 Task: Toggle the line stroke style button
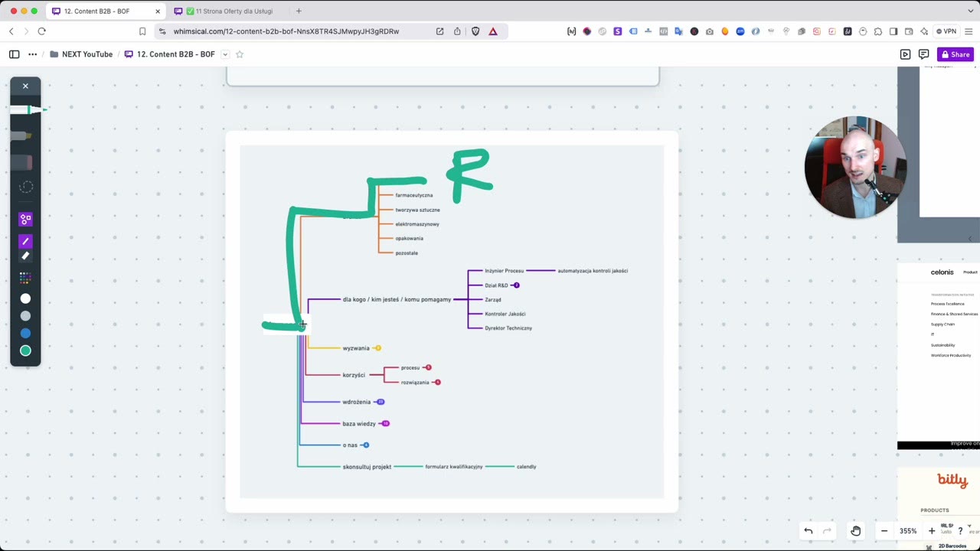(25, 242)
